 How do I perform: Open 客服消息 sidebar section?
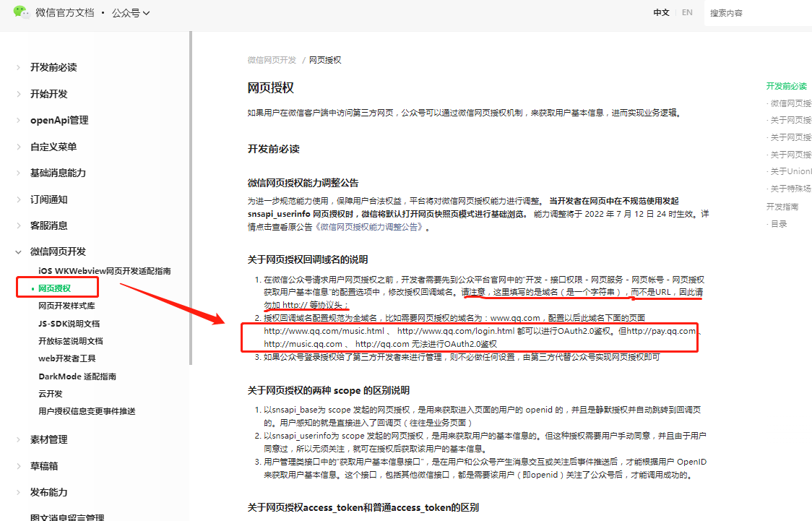[48, 225]
